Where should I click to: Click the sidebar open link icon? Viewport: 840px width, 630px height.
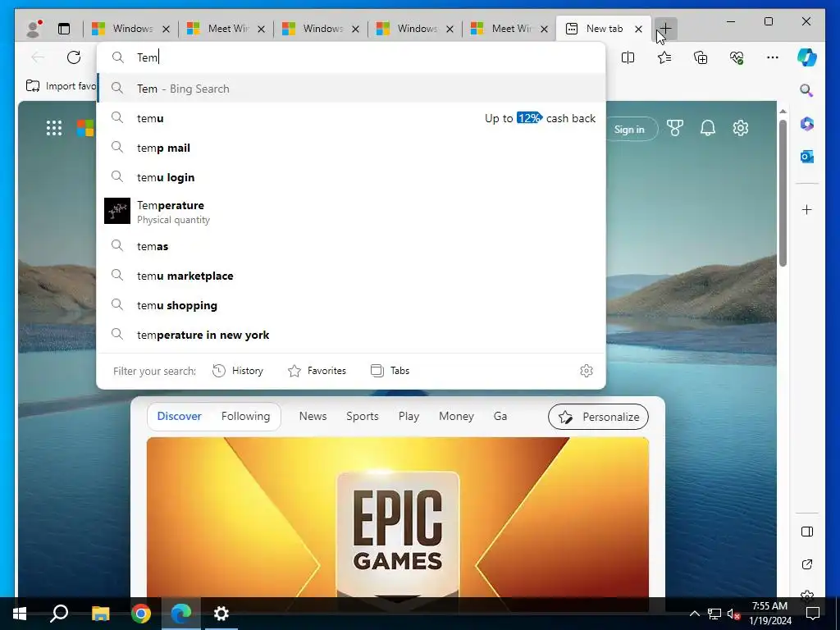click(807, 564)
